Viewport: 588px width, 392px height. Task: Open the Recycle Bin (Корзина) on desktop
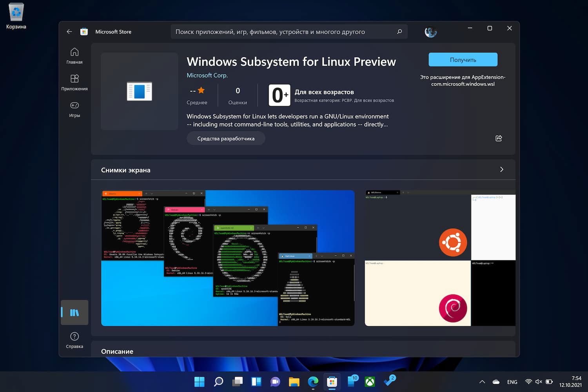pyautogui.click(x=16, y=16)
